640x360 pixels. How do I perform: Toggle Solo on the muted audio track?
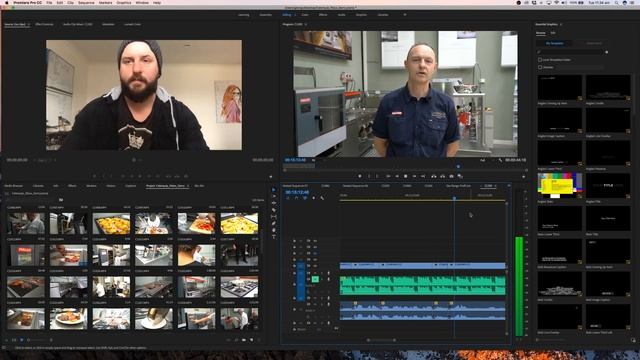[322, 279]
